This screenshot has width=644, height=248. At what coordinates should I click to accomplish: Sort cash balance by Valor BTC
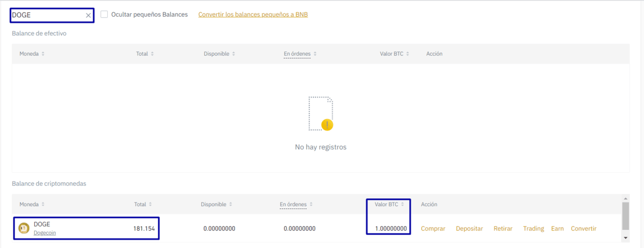(394, 54)
